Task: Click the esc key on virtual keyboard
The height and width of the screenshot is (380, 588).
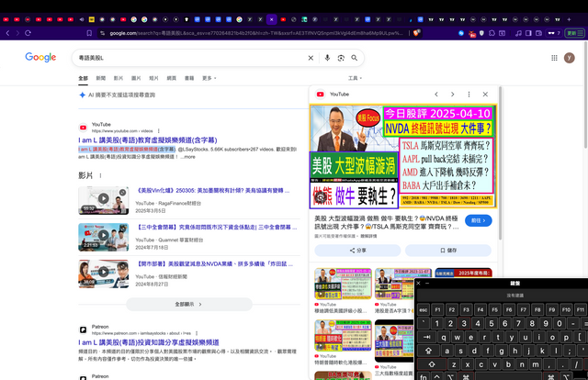Action: [423, 310]
